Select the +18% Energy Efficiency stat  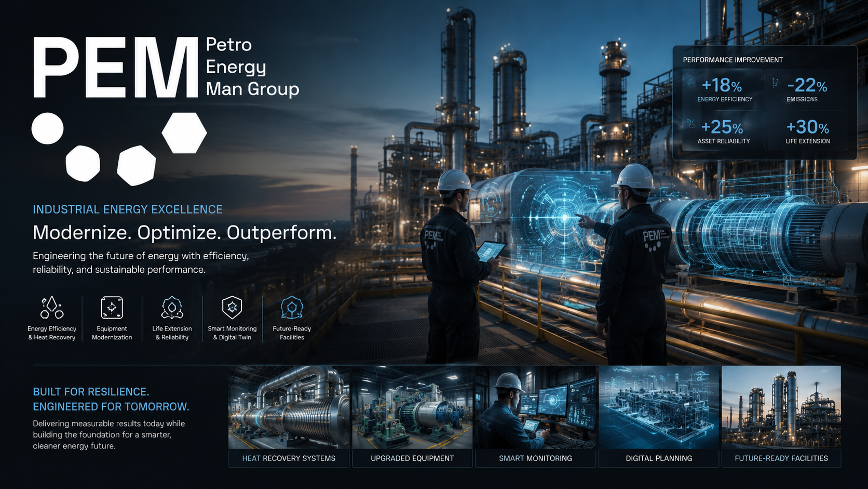click(723, 89)
